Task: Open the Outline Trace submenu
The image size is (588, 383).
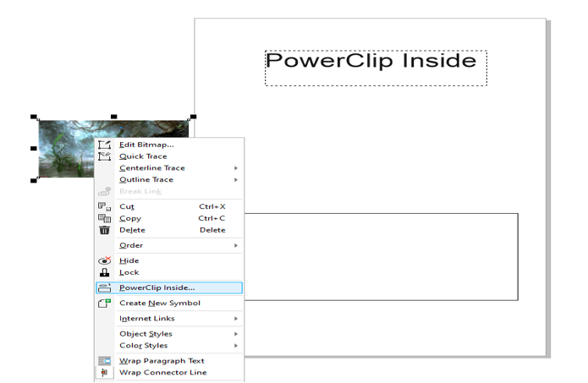Action: (169, 179)
